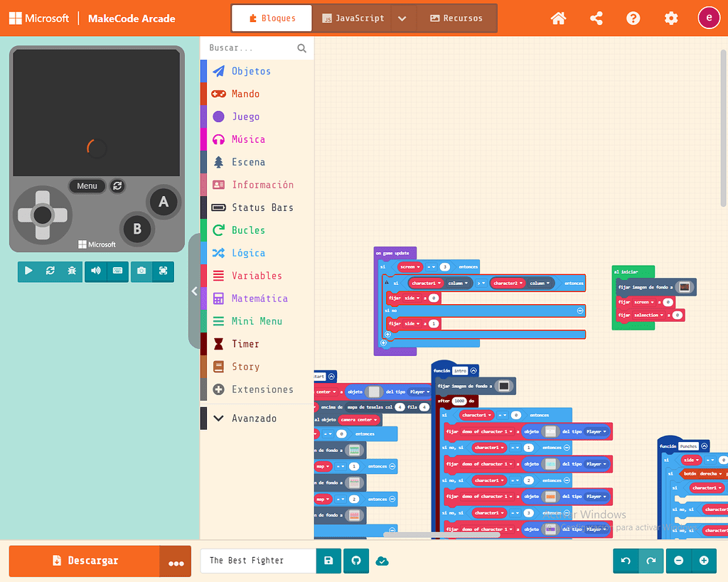
Task: Open the dropdown next to JavaScript
Action: coord(403,18)
